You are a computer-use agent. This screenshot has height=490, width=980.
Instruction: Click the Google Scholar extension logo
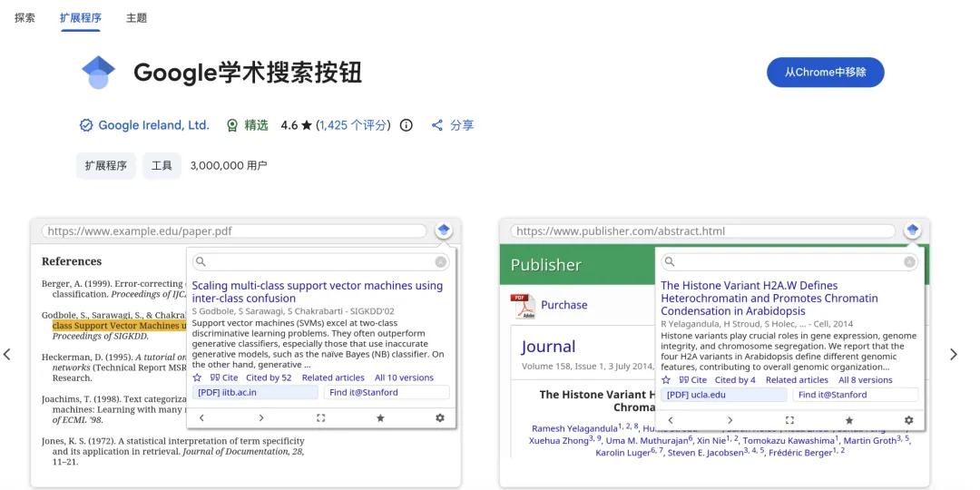point(99,73)
